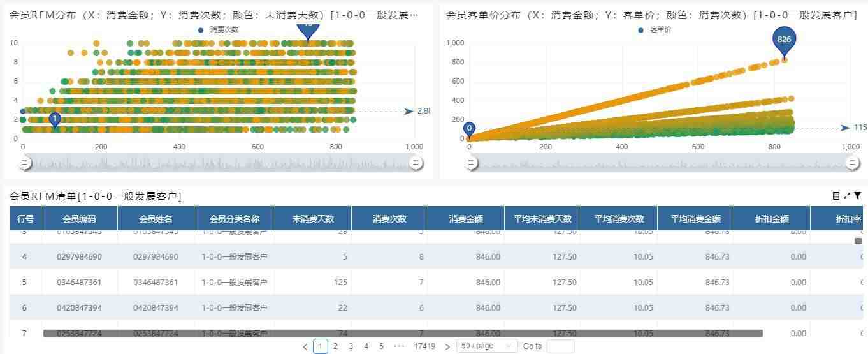Click member name 0297984690 in 会员姓名 column
This screenshot has width=868, height=354.
156,257
